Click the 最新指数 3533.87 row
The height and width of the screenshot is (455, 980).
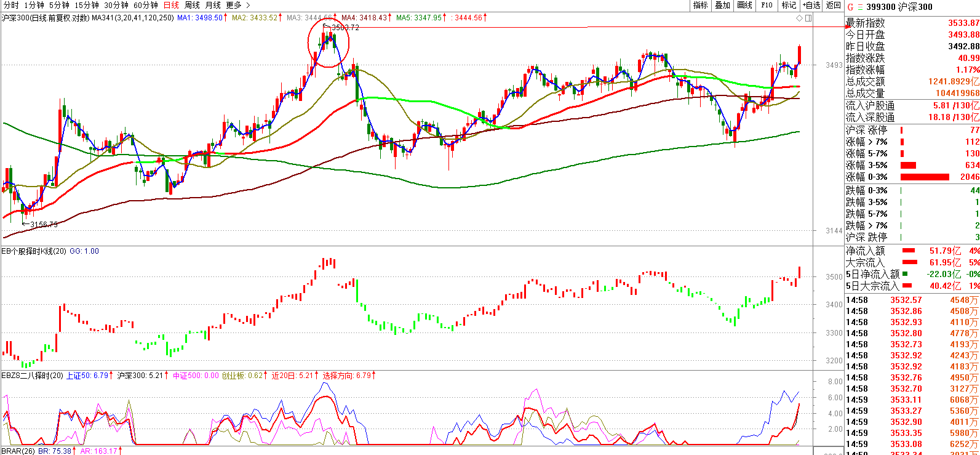(912, 23)
